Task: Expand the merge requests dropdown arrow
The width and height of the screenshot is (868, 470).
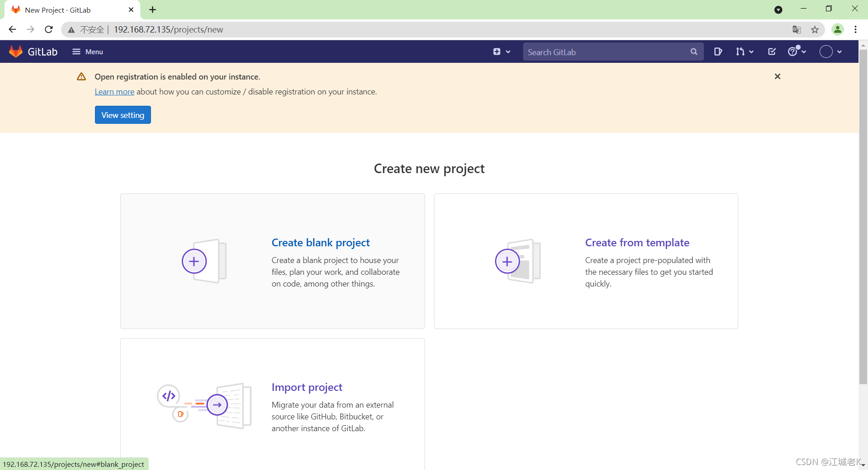Action: (x=751, y=52)
